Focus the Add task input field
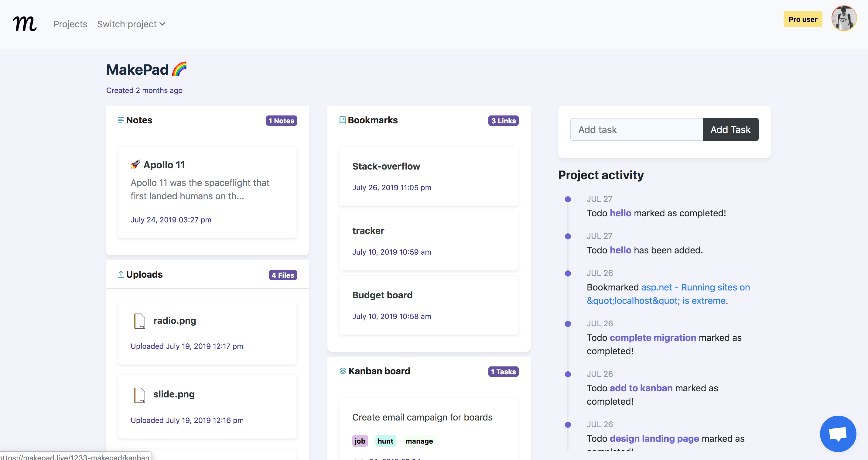868x460 pixels. tap(637, 129)
